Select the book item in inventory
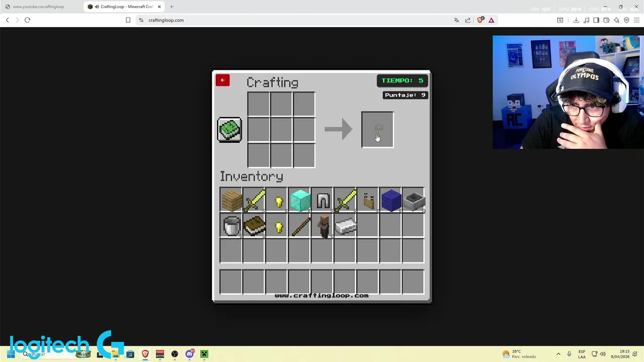The image size is (644, 362). (255, 226)
